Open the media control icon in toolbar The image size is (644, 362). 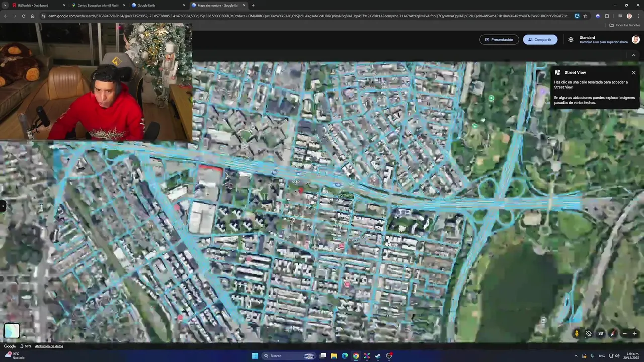[x=621, y=16]
